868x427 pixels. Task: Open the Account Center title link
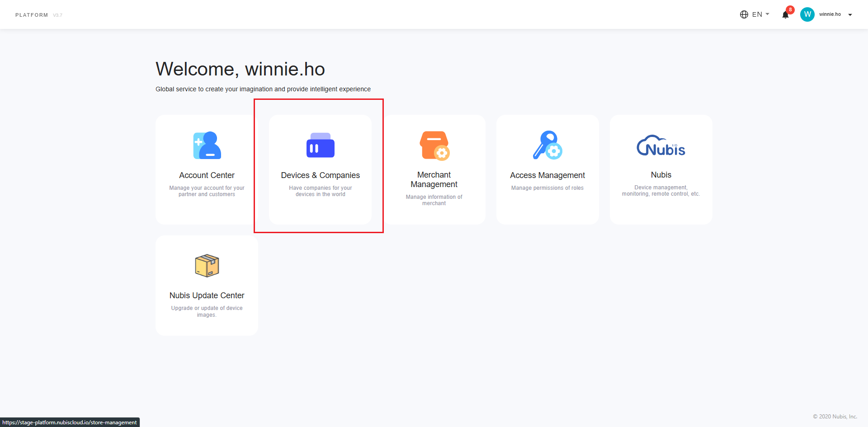point(207,175)
